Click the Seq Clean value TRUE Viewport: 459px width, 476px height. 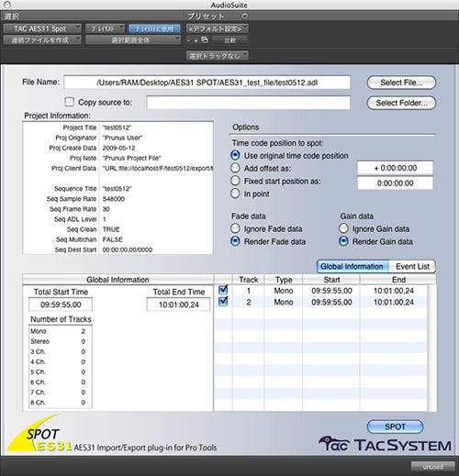(111, 229)
